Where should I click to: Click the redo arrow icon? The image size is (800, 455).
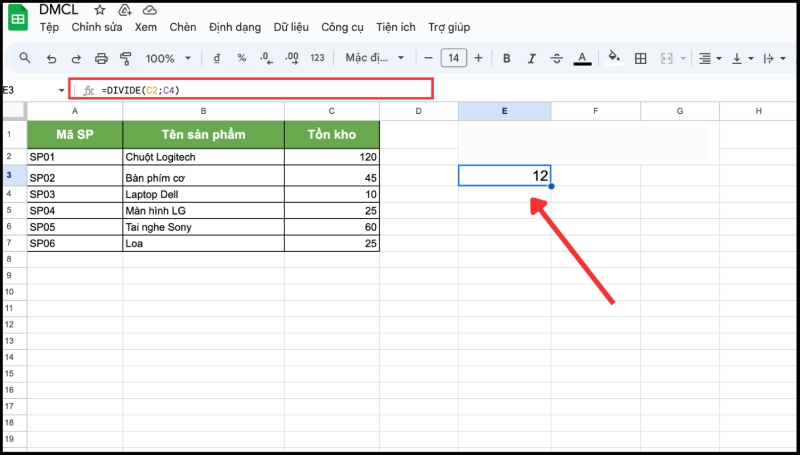point(76,58)
